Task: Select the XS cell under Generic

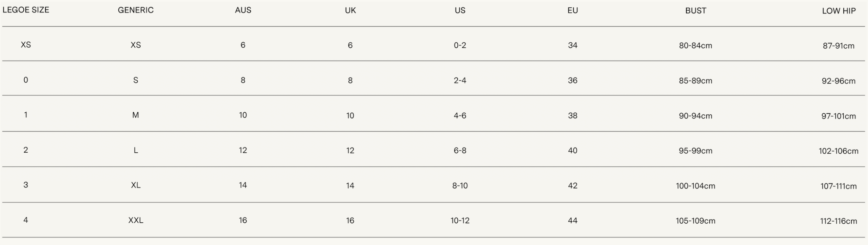Action: point(136,45)
